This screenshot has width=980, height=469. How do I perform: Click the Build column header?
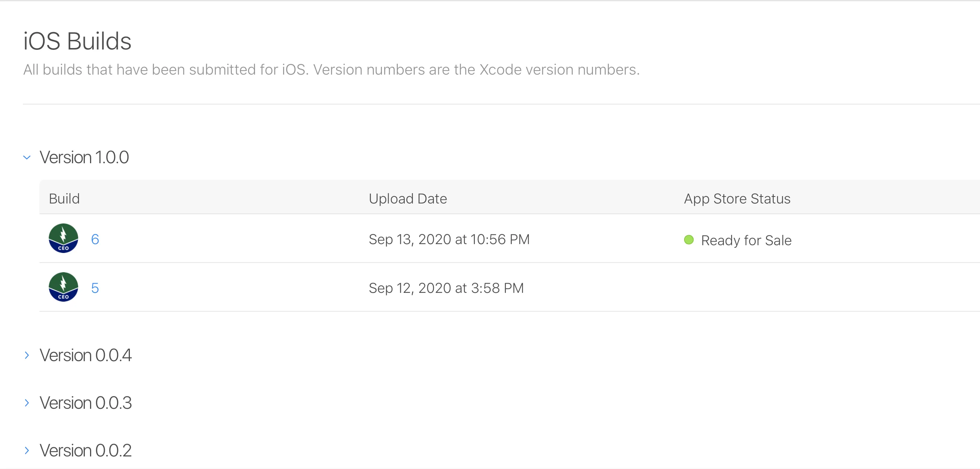click(x=64, y=199)
